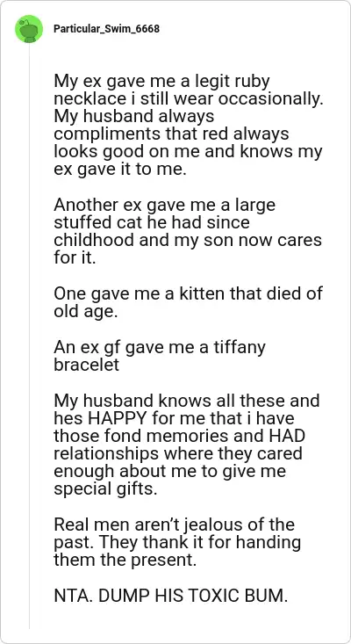The image size is (351, 644).
Task: Click the 'Real men aren't jealous' line
Action: coord(175,525)
